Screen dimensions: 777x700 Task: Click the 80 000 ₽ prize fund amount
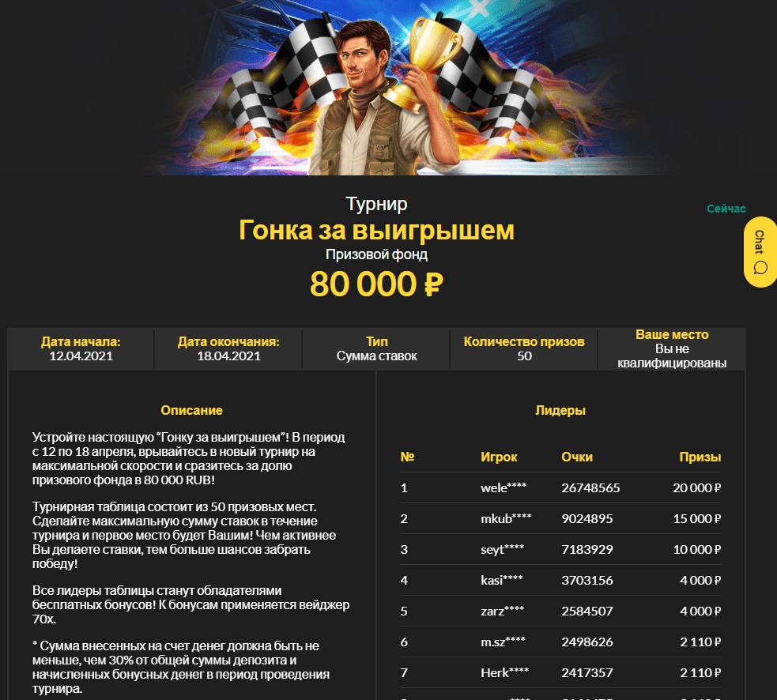point(376,284)
